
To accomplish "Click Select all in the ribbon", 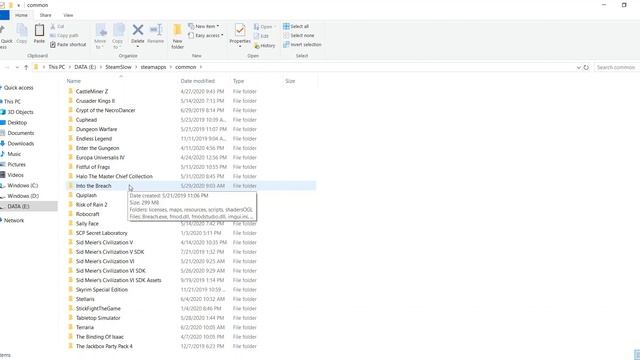I will pyautogui.click(x=296, y=27).
